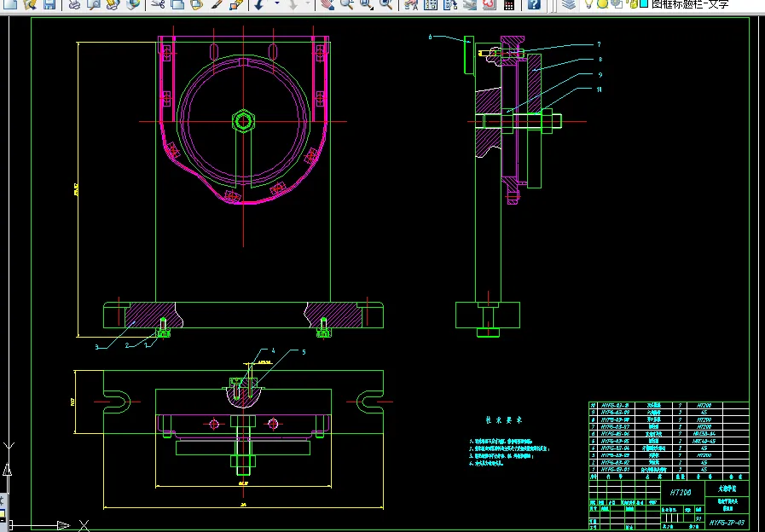The image size is (765, 532).
Task: Select balloon number 9 label
Action: pyautogui.click(x=600, y=75)
